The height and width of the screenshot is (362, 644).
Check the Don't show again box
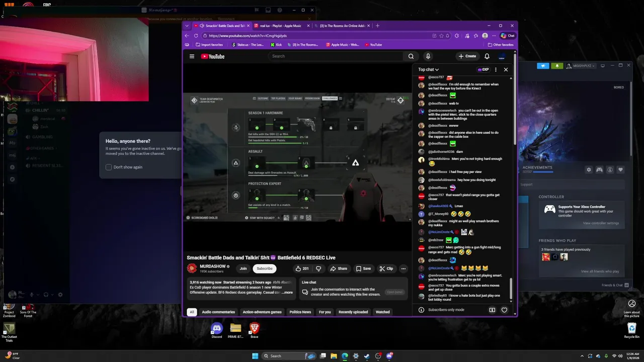[109, 167]
